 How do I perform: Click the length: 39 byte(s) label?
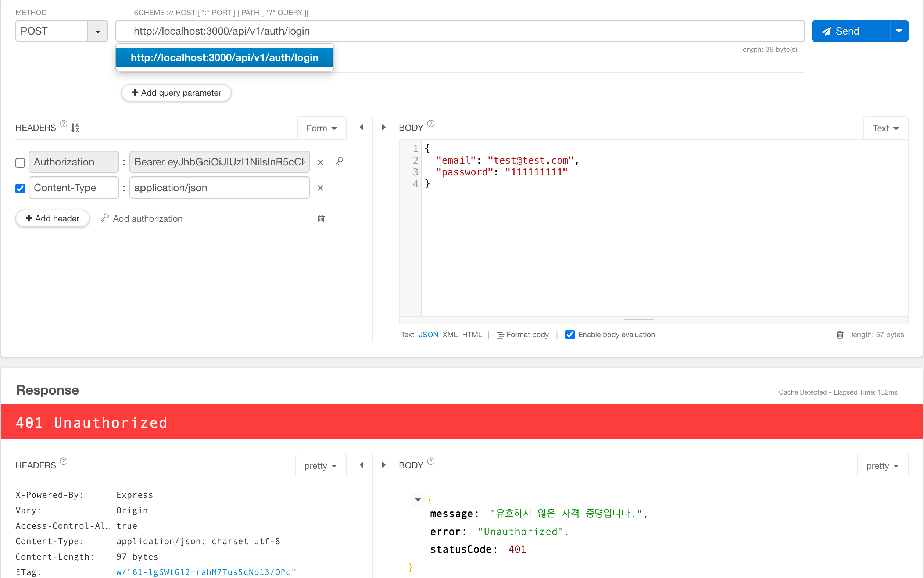[x=769, y=49]
